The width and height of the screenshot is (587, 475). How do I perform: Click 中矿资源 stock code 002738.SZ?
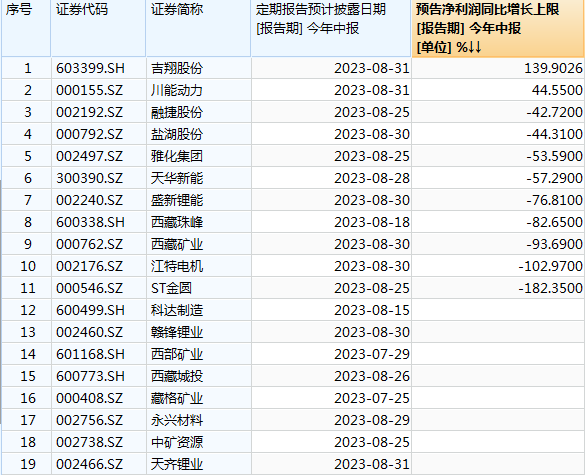pyautogui.click(x=89, y=442)
